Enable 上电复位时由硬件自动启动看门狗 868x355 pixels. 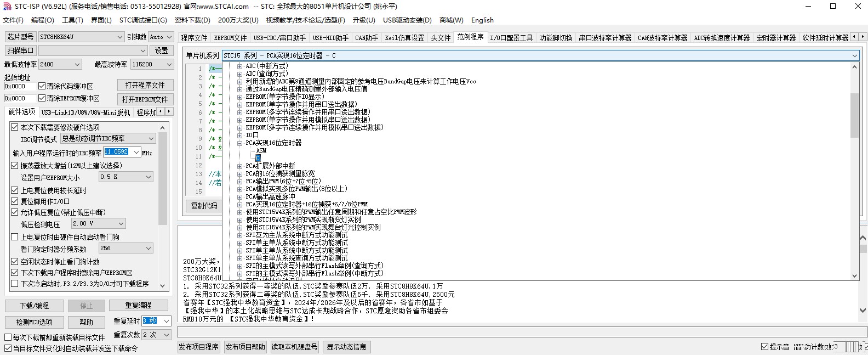15,237
